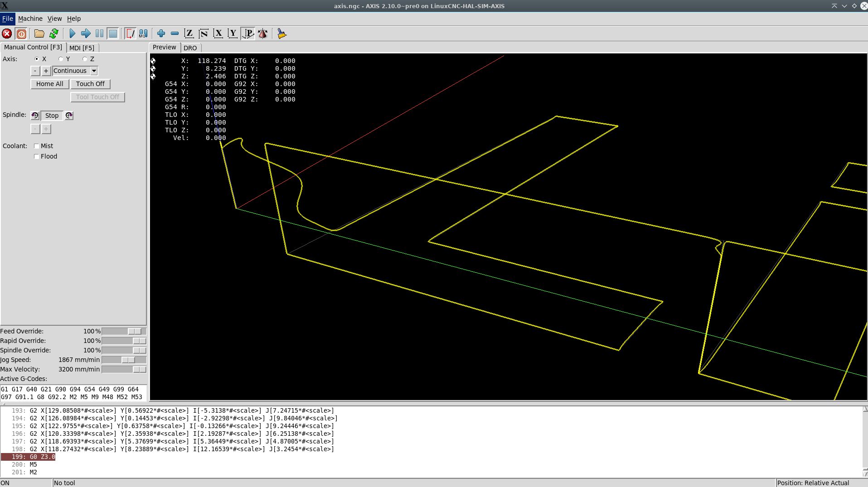Zoom out with minus icon
Image resolution: width=868 pixels, height=487 pixels.
point(175,34)
